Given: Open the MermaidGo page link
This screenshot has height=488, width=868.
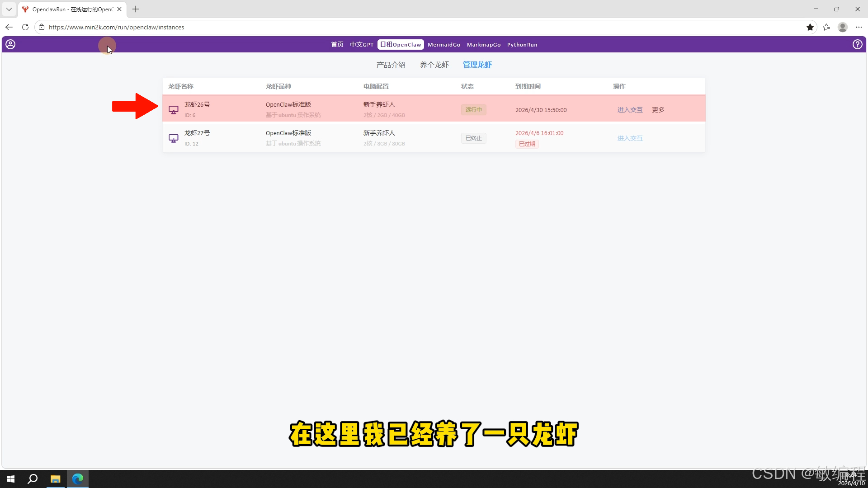Looking at the screenshot, I should 444,44.
